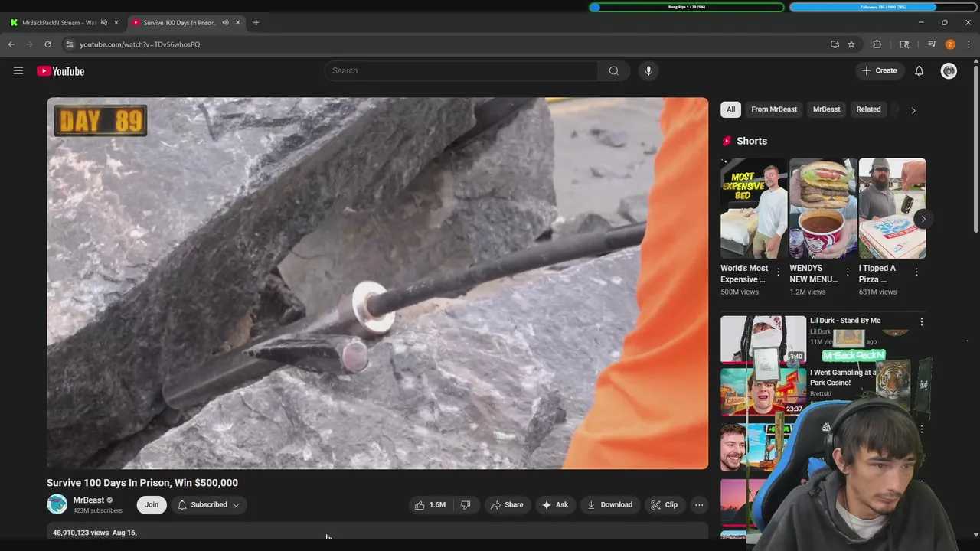Screen dimensions: 980x551
Task: Click the video player to pause
Action: point(377,283)
